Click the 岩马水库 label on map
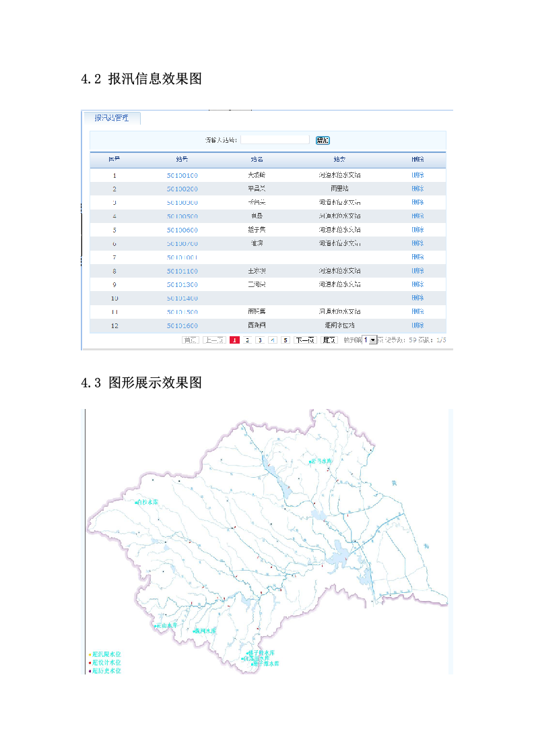The image size is (534, 756). [321, 462]
